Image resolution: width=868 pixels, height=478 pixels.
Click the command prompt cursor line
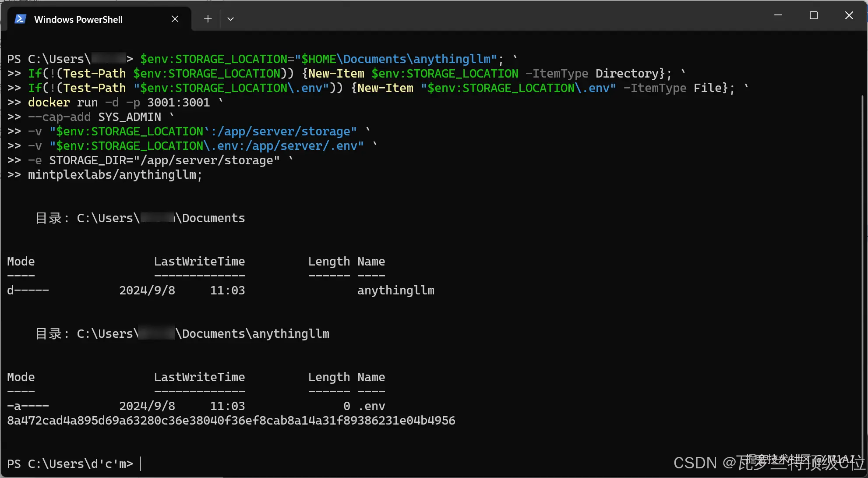coord(140,464)
